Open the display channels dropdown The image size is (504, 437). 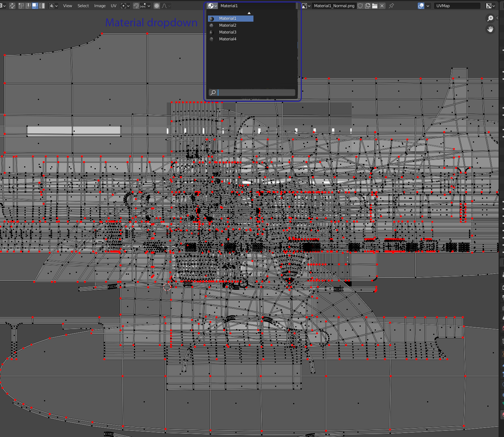(491, 6)
